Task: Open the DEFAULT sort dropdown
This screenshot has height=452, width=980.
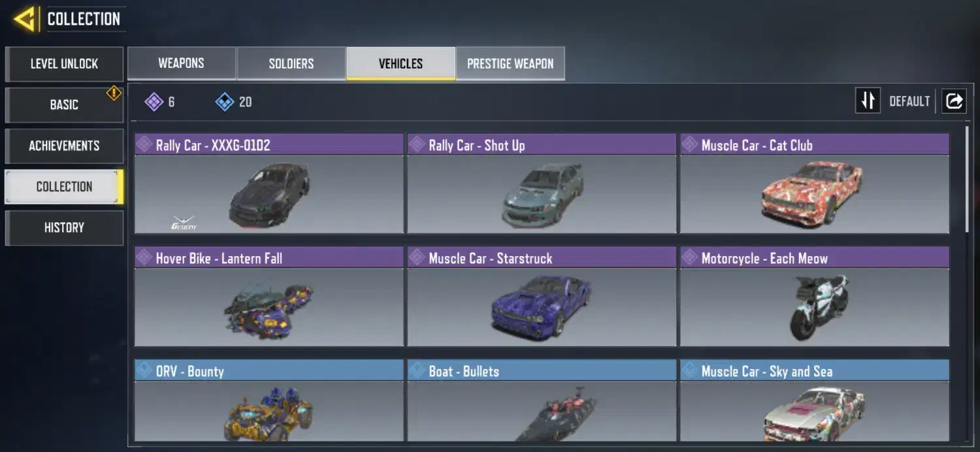Action: click(909, 101)
